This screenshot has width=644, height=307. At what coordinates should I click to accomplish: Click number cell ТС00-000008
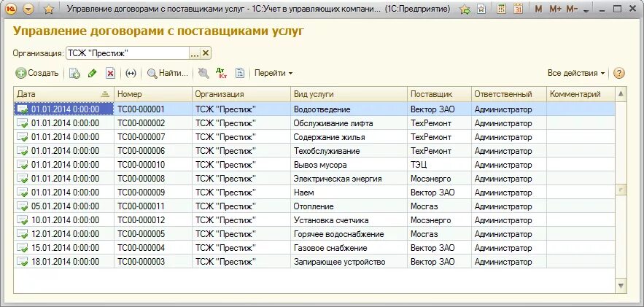[x=152, y=179]
